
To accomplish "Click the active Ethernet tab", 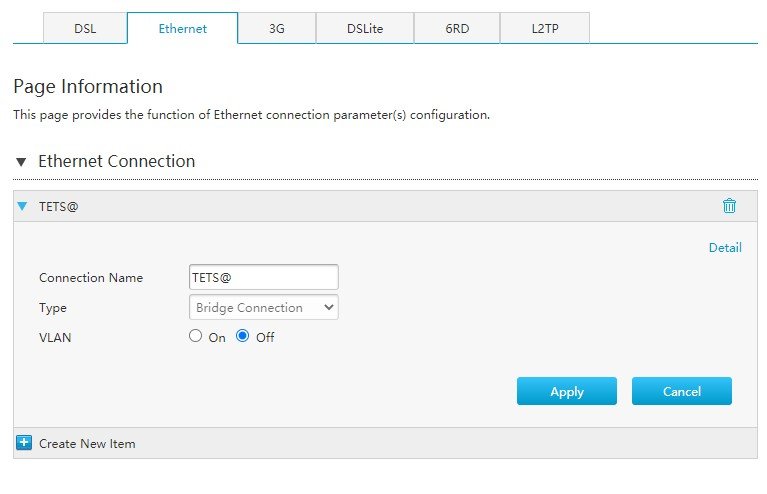I will click(182, 28).
